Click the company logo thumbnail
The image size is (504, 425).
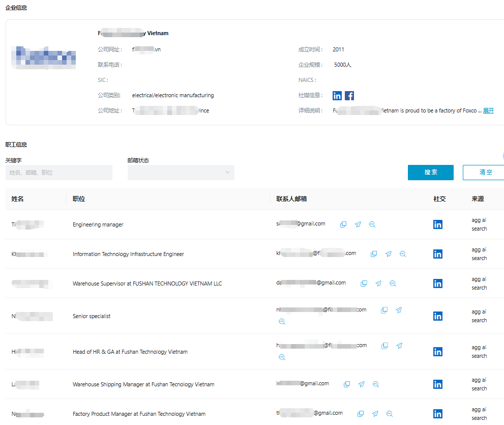44,58
